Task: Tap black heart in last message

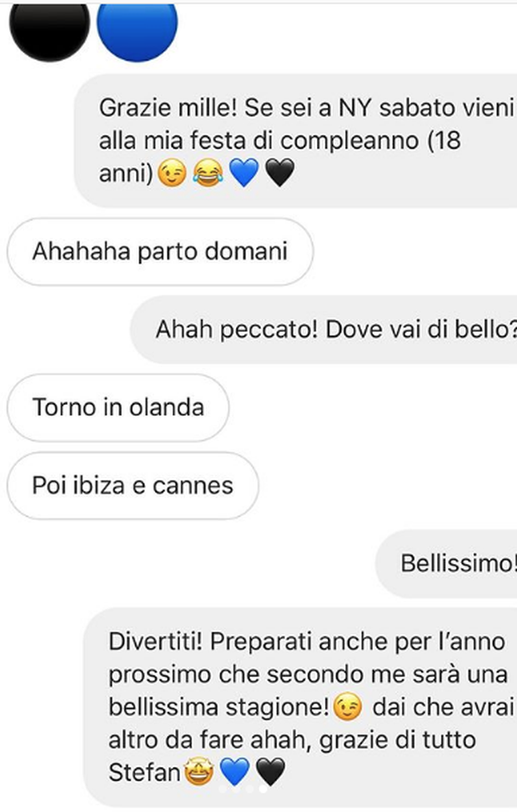Action: click(271, 772)
